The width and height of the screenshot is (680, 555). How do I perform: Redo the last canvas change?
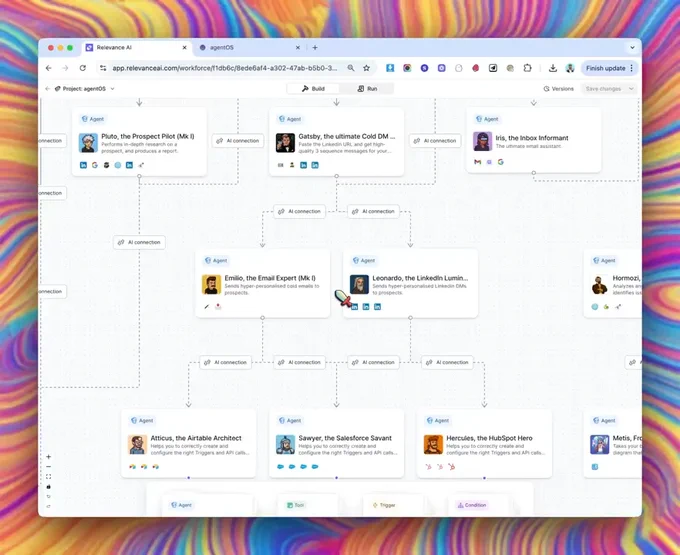(x=49, y=506)
